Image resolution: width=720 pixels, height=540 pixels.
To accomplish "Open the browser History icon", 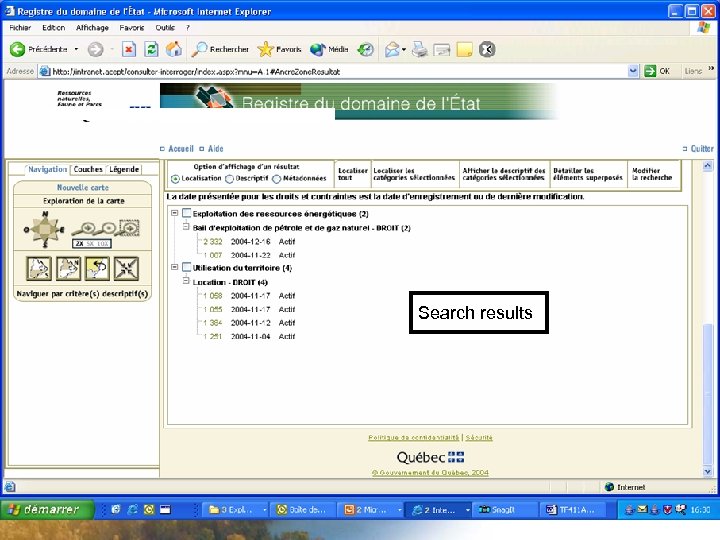I will [366, 49].
